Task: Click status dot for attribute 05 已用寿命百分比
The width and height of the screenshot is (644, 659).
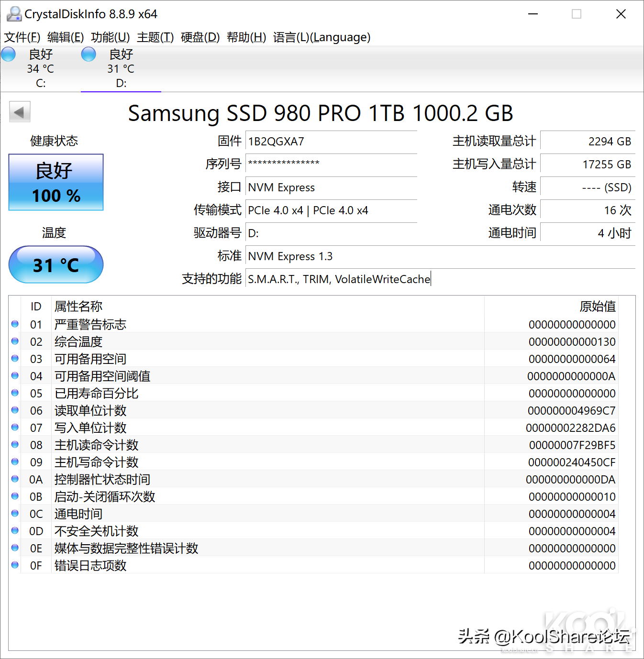Action: (15, 393)
